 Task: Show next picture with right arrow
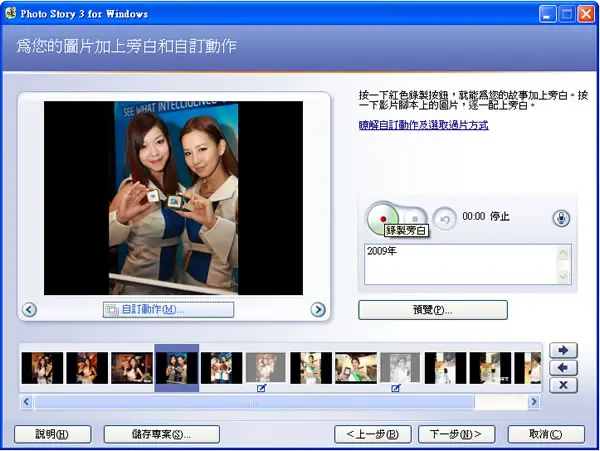coord(318,309)
